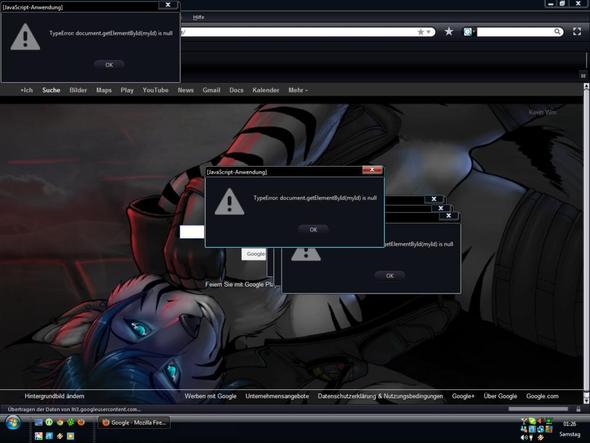Open Docs in the Google bar

point(236,90)
